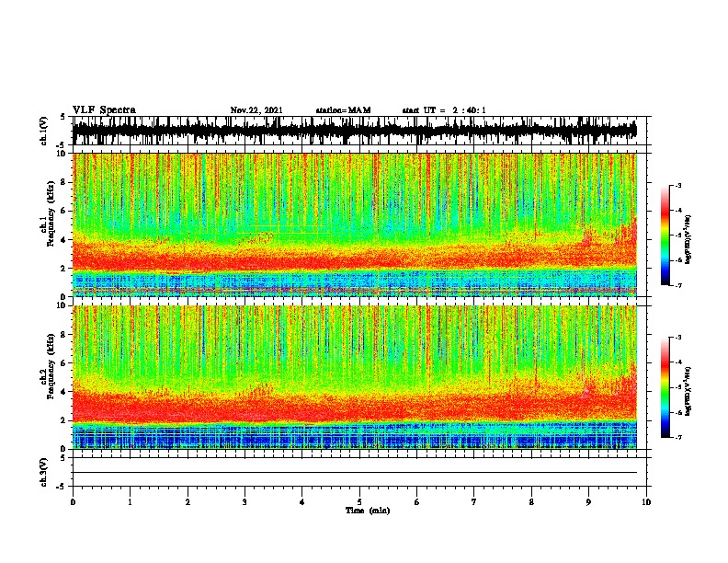Click the "Time (min)" axis title

[368, 511]
